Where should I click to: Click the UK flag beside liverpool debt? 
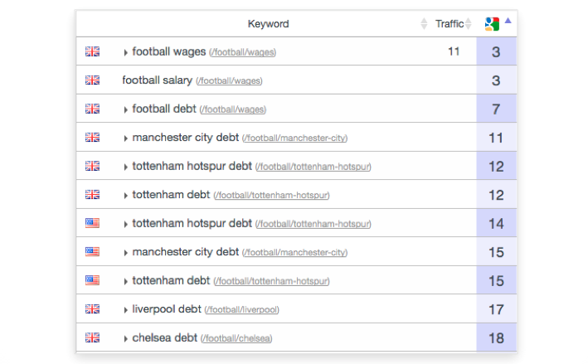point(92,309)
